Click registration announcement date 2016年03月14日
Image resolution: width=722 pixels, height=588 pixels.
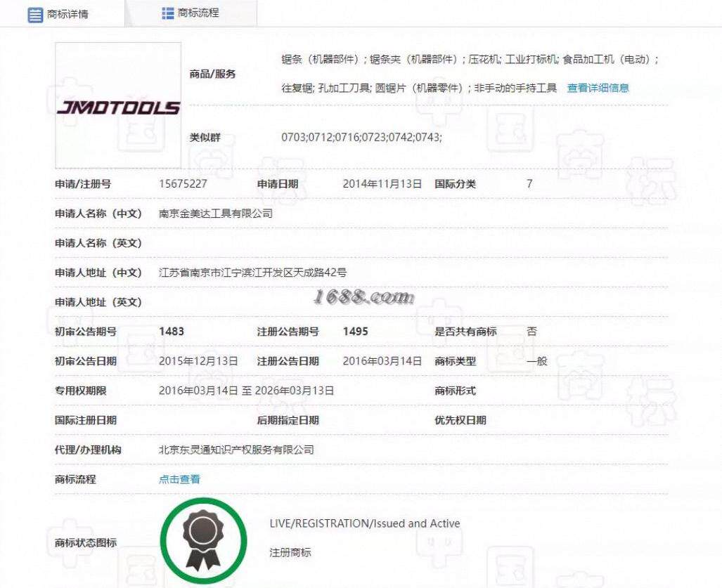382,361
